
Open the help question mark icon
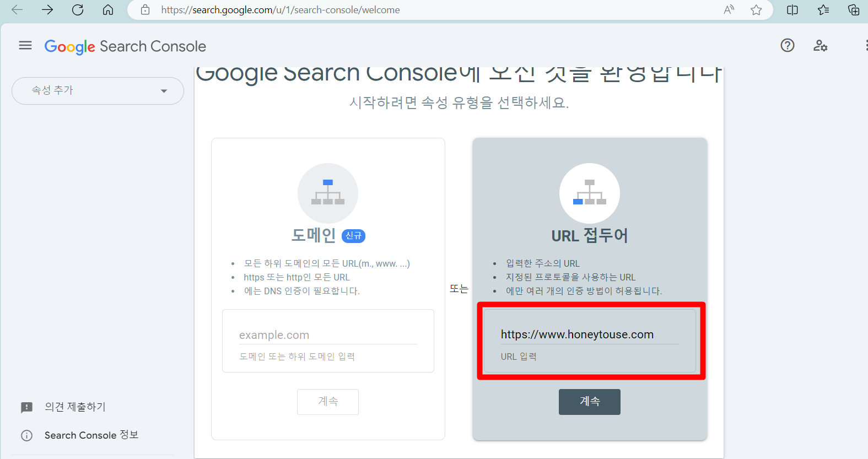(788, 46)
